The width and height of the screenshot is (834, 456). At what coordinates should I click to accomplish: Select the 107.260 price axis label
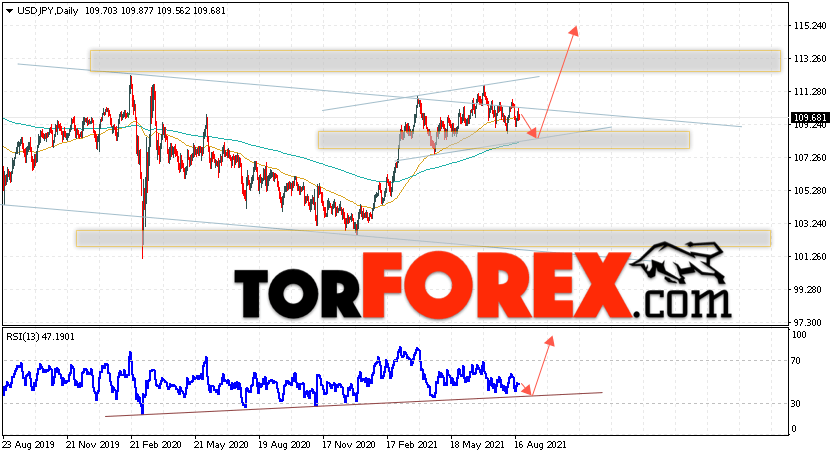pyautogui.click(x=810, y=157)
